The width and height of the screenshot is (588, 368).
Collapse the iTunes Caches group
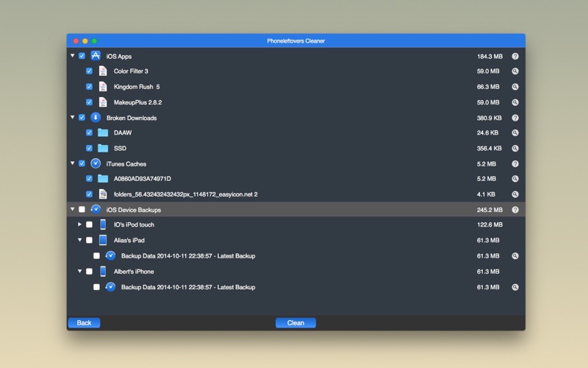click(x=72, y=163)
